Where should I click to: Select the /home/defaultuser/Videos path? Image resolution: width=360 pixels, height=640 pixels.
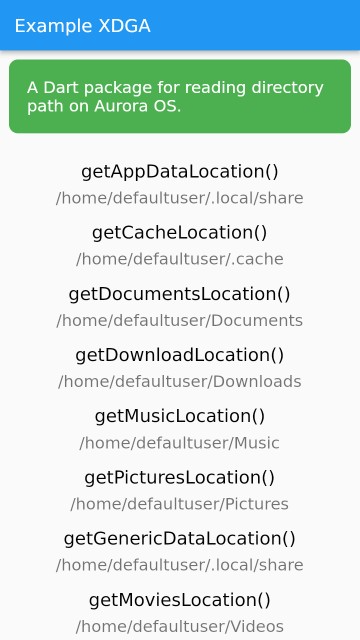180,627
